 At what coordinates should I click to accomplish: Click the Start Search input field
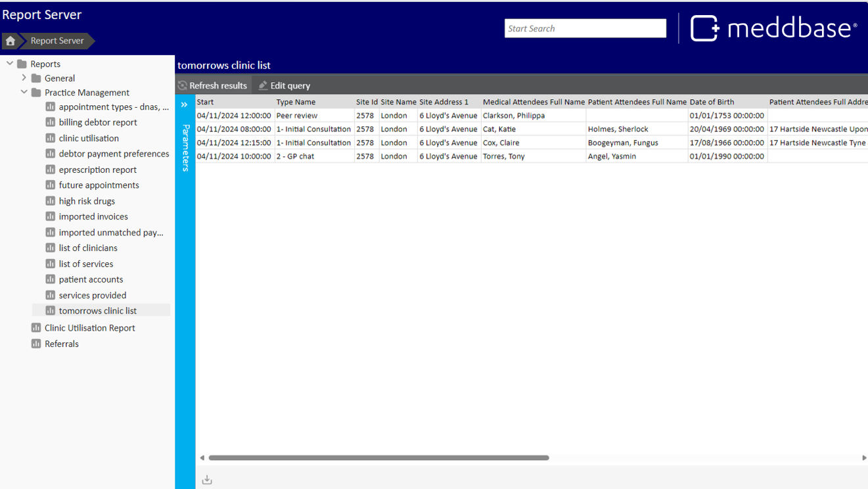(585, 28)
